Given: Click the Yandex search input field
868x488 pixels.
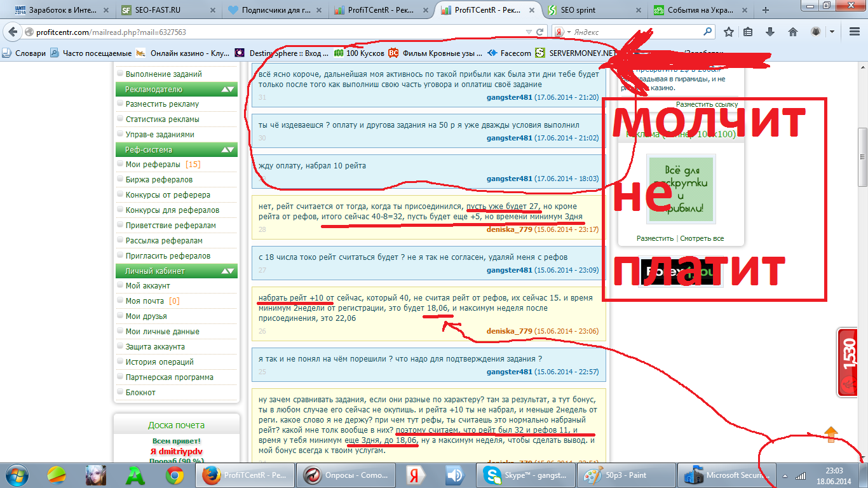Looking at the screenshot, I should click(637, 32).
